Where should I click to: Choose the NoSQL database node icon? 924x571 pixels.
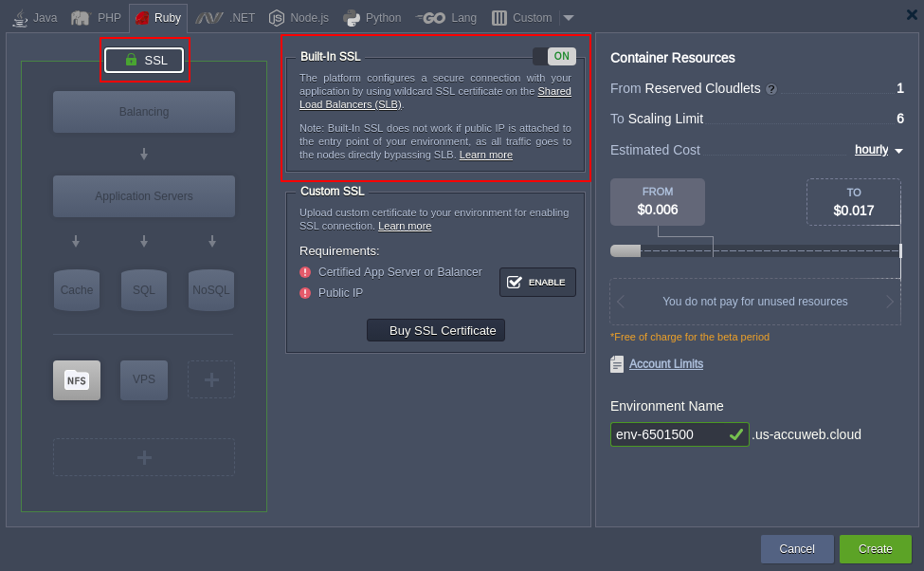[x=210, y=290]
